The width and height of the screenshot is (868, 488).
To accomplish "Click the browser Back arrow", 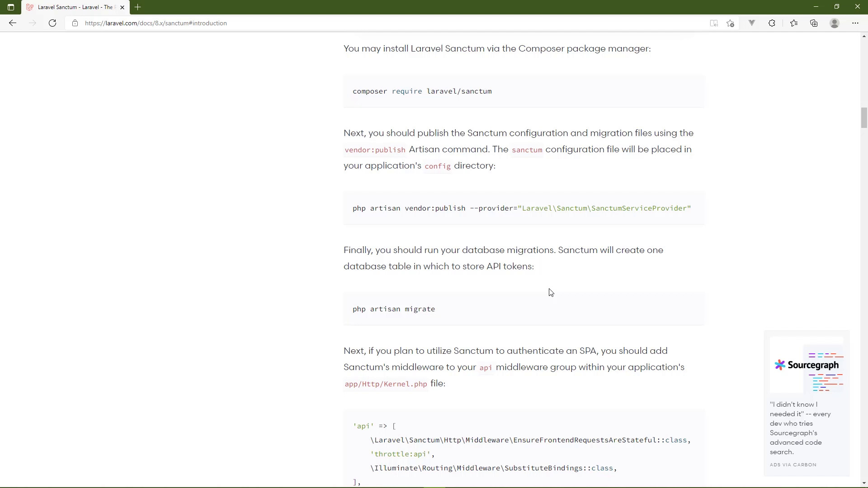I will point(13,23).
